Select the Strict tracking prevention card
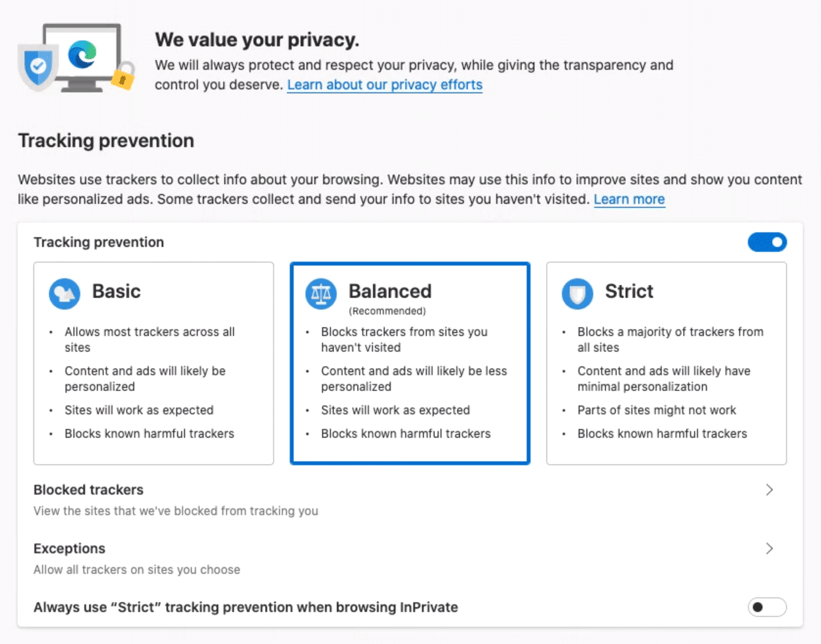821x644 pixels. click(666, 362)
